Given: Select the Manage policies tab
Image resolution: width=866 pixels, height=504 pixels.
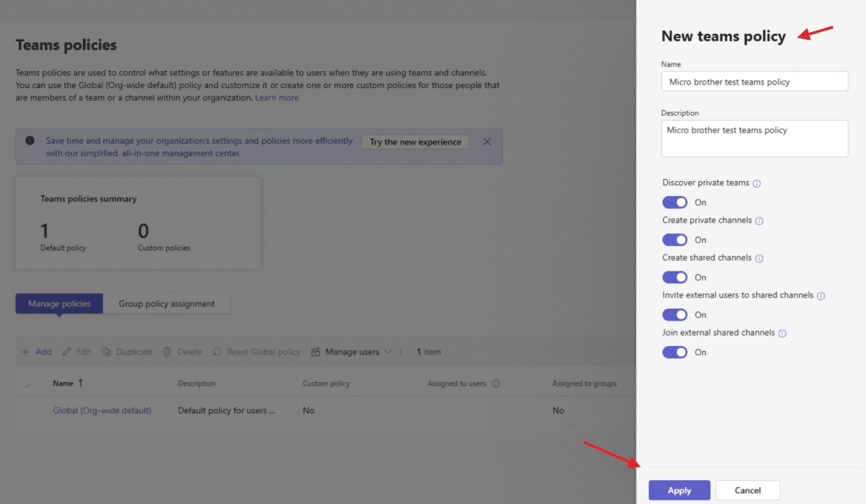Looking at the screenshot, I should tap(59, 304).
